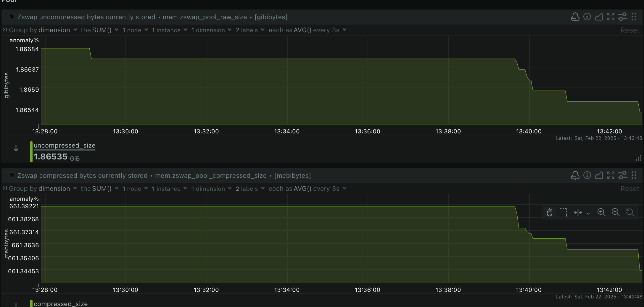644x307 pixels.
Task: Open compressed bytes chart in fullscreen
Action: click(x=611, y=175)
